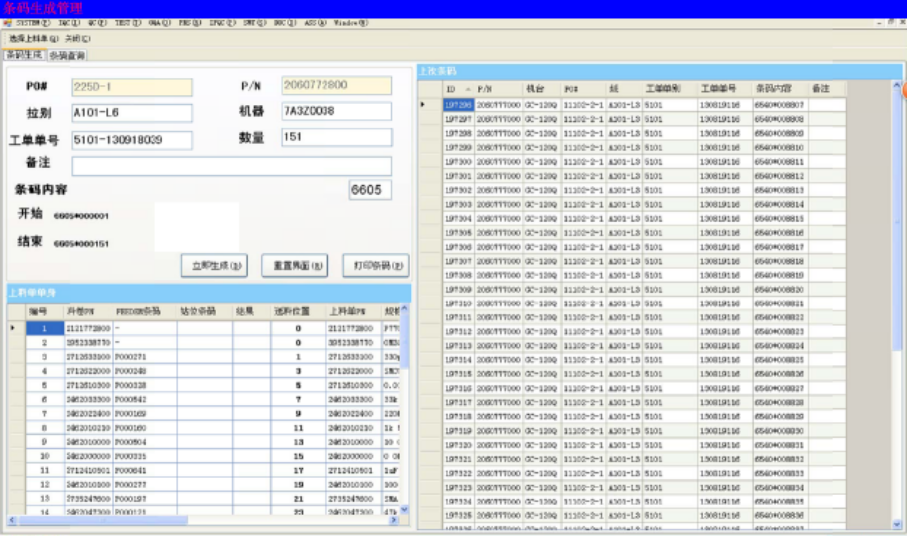Click row selector arrow of row 197296
908x536 pixels.
(x=430, y=105)
